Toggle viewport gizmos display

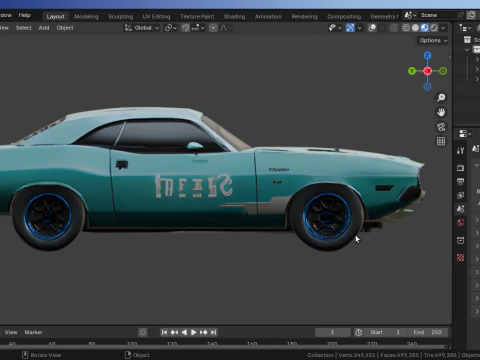click(x=350, y=28)
